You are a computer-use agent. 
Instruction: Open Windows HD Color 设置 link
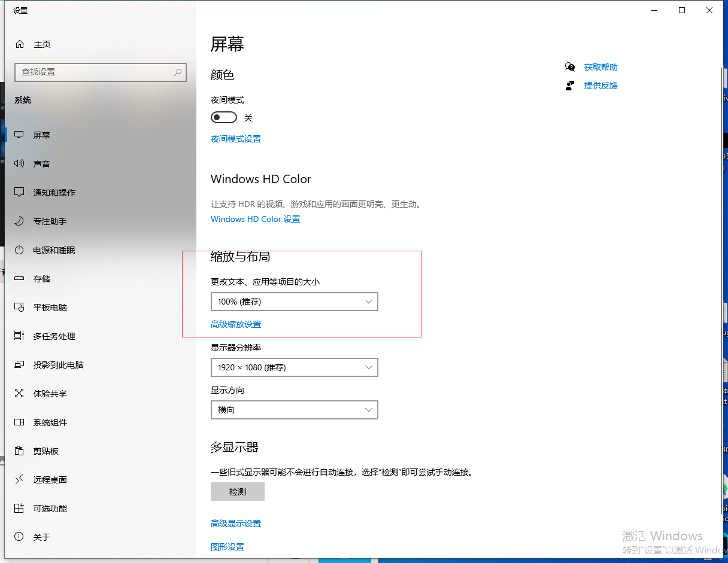pyautogui.click(x=256, y=219)
